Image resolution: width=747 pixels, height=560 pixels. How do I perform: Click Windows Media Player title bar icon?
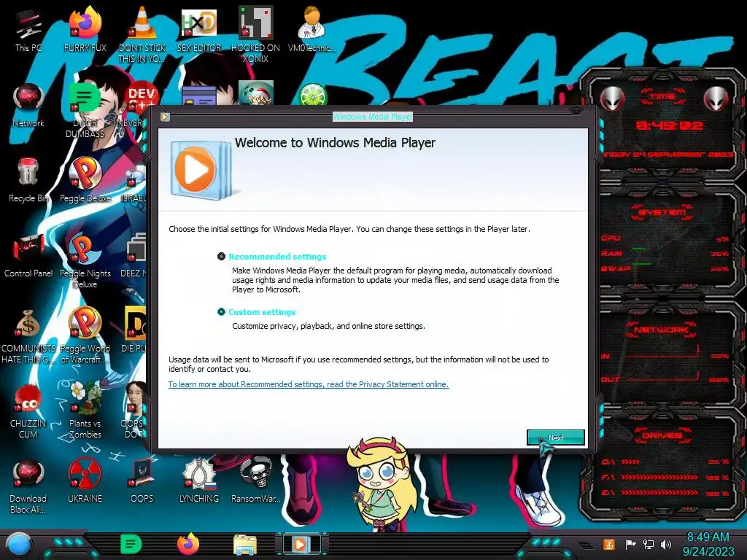[165, 117]
